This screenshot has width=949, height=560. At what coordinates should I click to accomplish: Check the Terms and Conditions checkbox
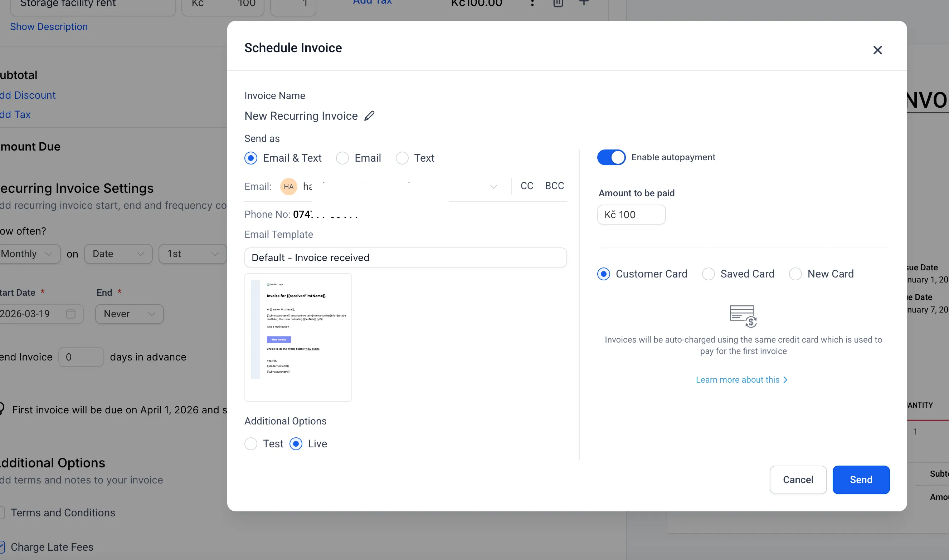(2, 512)
